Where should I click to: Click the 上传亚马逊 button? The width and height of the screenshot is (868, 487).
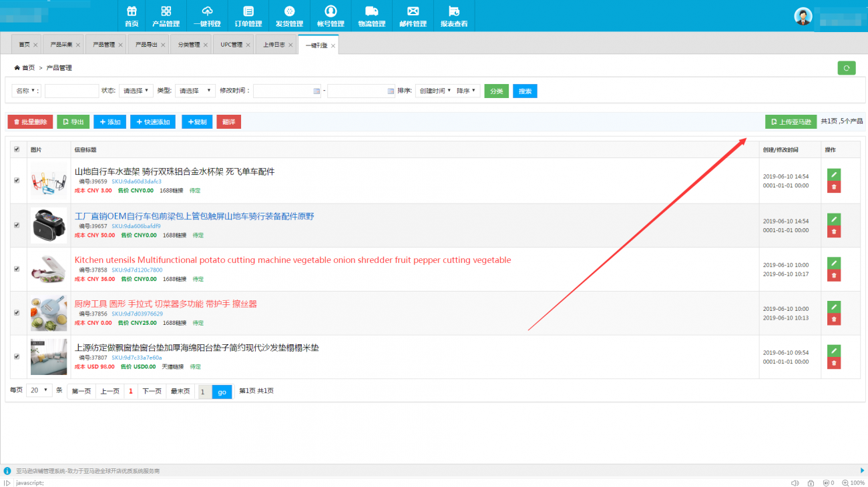pyautogui.click(x=791, y=122)
